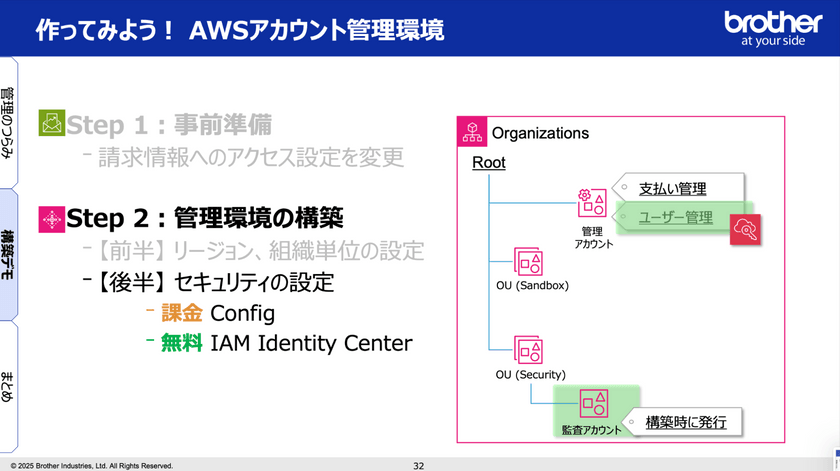Click the 支払い管理 callout
This screenshot has height=471, width=840.
672,188
